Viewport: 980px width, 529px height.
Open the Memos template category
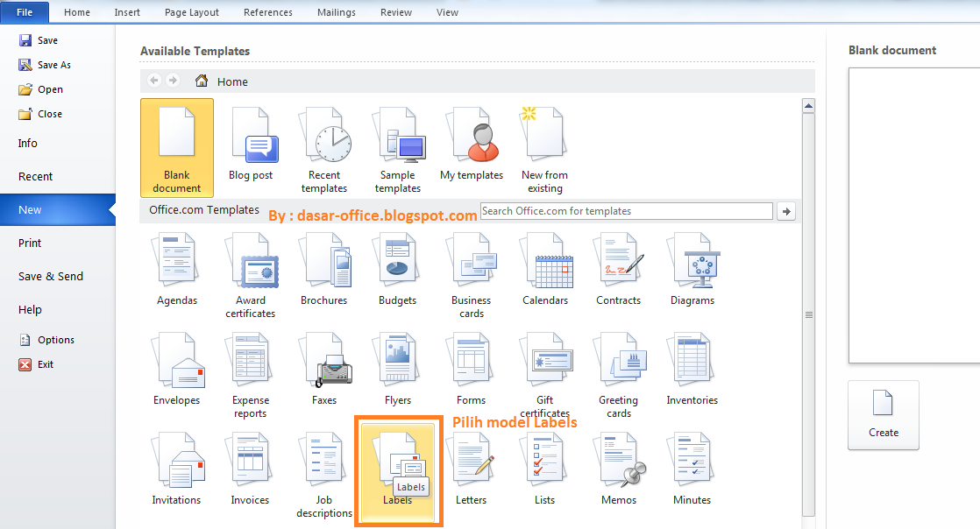coord(618,469)
